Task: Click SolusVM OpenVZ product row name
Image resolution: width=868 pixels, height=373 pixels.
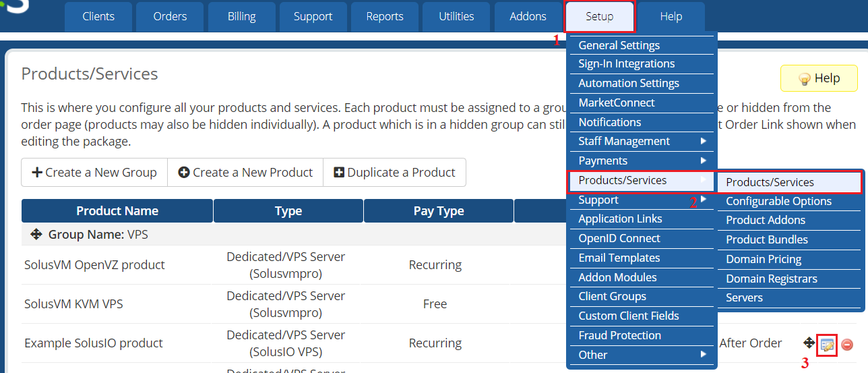Action: pyautogui.click(x=94, y=265)
